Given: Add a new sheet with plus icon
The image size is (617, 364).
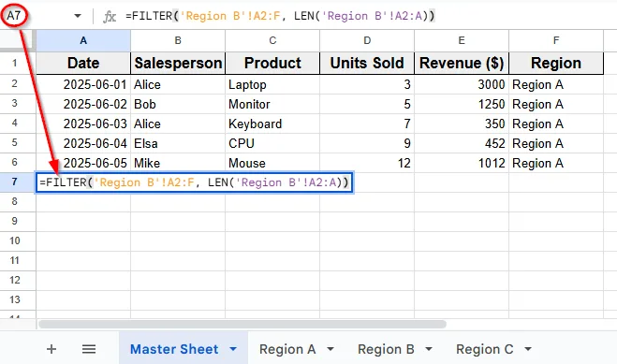Looking at the screenshot, I should [x=51, y=349].
